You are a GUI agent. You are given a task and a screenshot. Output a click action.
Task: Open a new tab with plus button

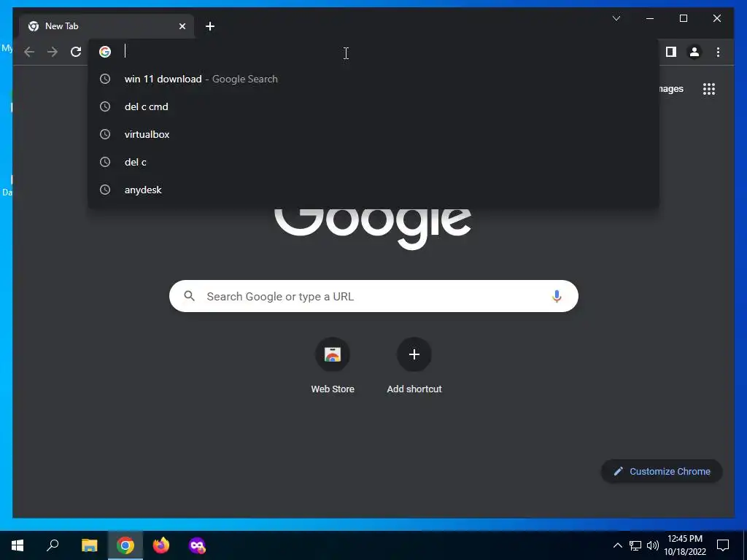point(209,26)
